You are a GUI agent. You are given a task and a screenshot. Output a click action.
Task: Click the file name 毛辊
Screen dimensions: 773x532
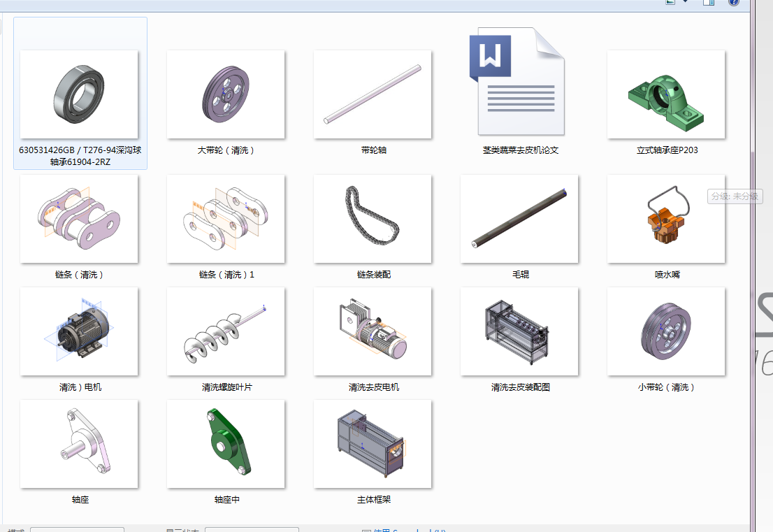coord(521,275)
